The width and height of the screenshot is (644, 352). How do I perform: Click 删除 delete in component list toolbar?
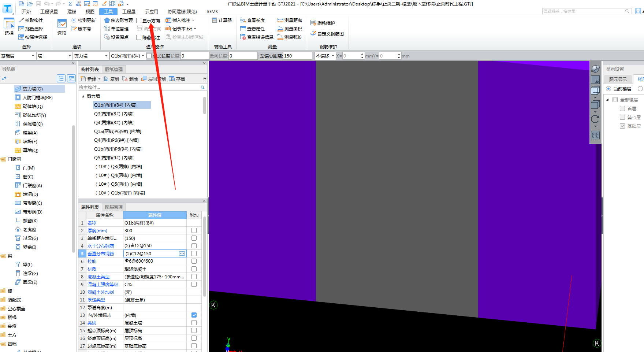pos(130,79)
